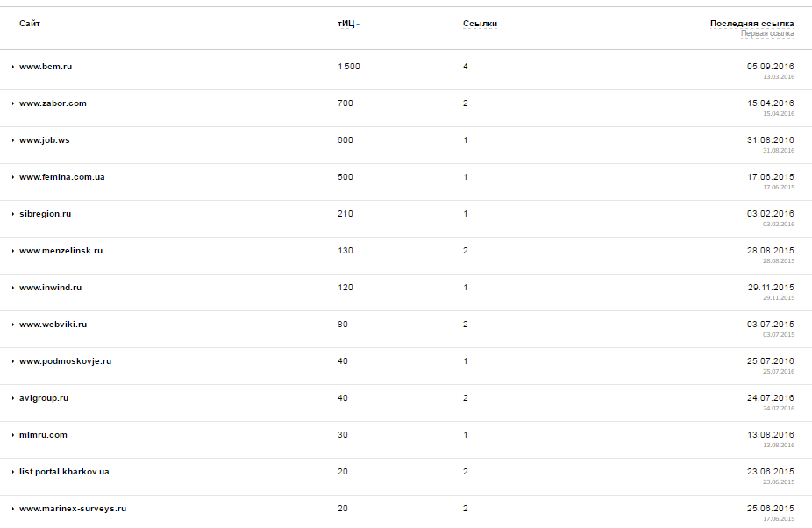Expand the www.zabor.com row arrow
This screenshot has height=528, width=812.
pyautogui.click(x=13, y=103)
